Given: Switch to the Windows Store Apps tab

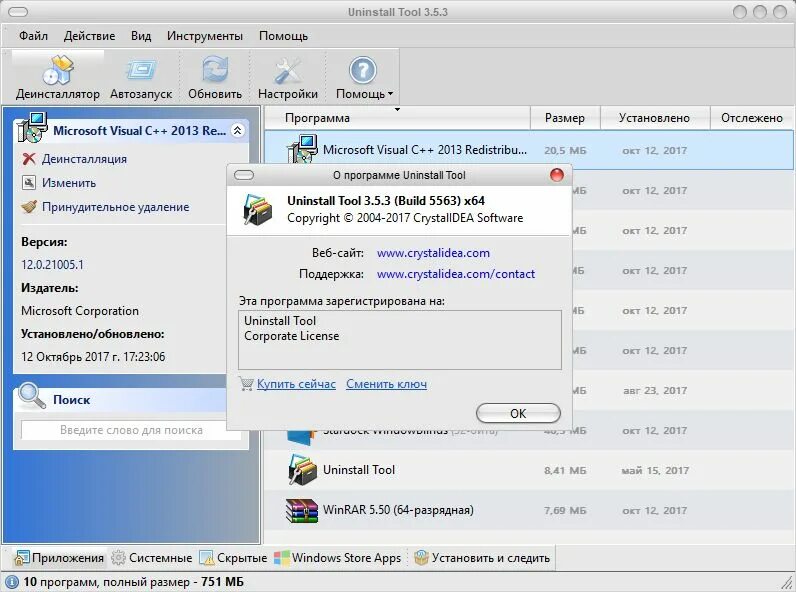Looking at the screenshot, I should [x=338, y=558].
